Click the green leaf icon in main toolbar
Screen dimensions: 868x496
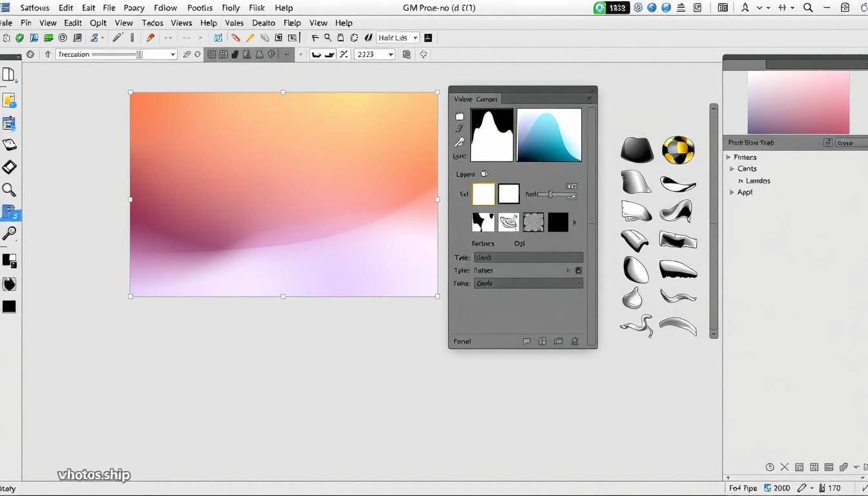click(20, 38)
